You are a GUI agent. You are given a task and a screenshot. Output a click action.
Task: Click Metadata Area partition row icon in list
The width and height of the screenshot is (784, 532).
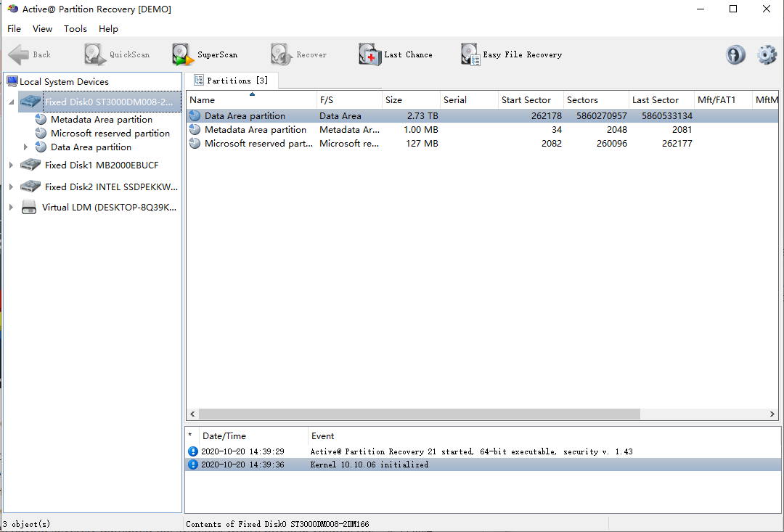click(195, 130)
